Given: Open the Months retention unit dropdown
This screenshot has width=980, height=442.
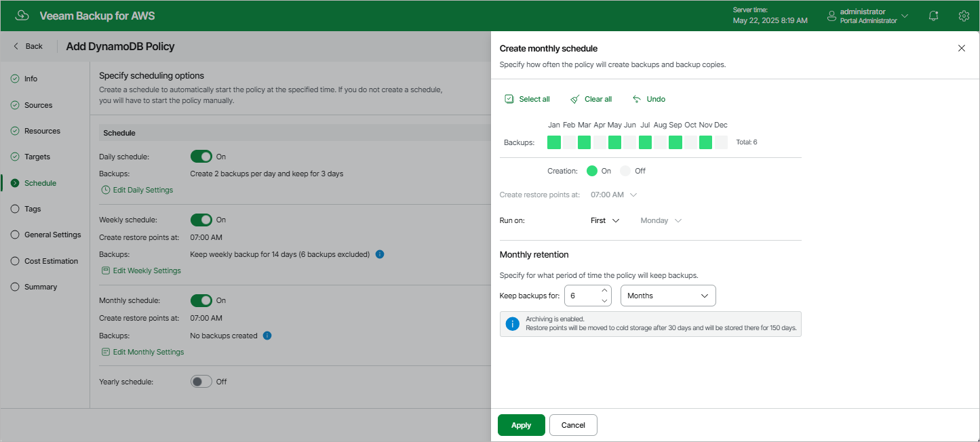Looking at the screenshot, I should (x=668, y=296).
